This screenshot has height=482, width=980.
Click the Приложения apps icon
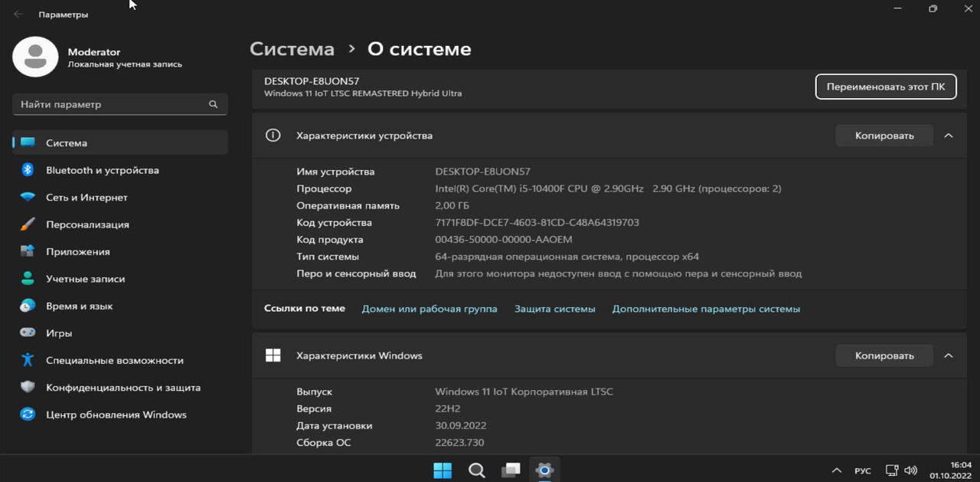[28, 251]
